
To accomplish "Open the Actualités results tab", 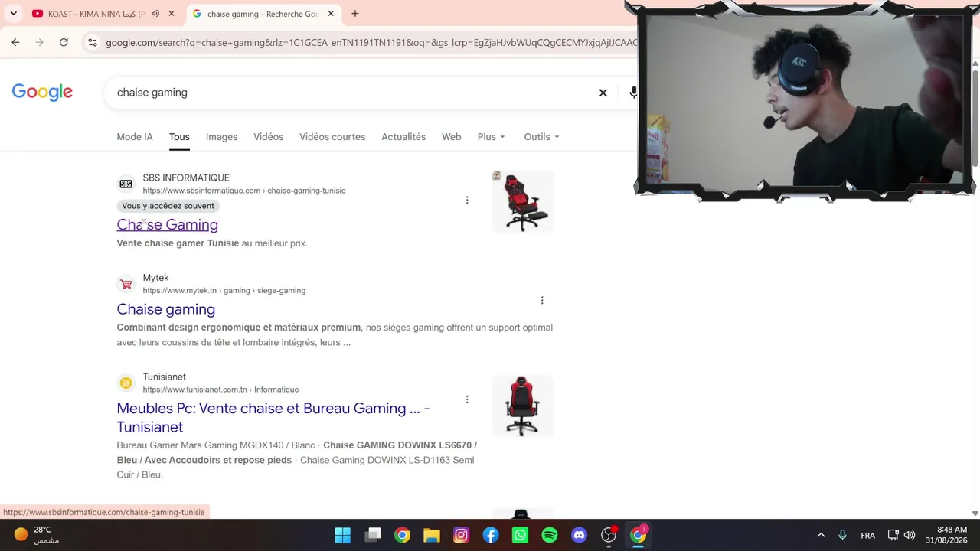I will [403, 137].
